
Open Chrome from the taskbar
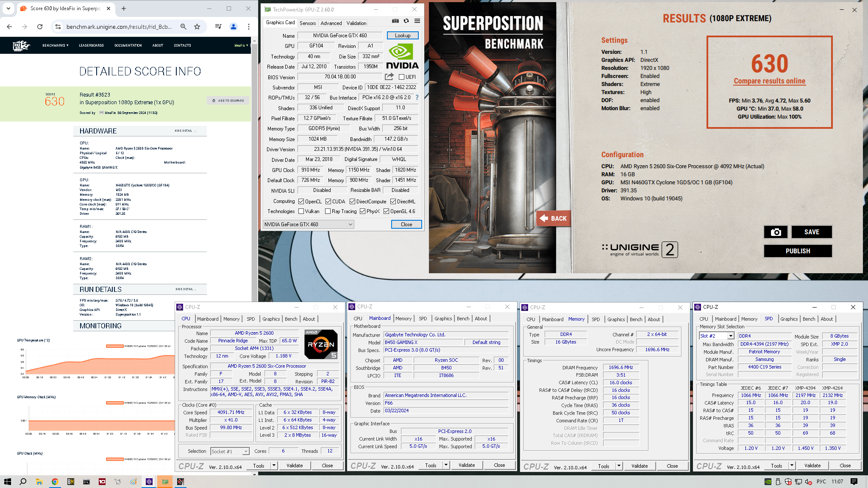(x=55, y=482)
